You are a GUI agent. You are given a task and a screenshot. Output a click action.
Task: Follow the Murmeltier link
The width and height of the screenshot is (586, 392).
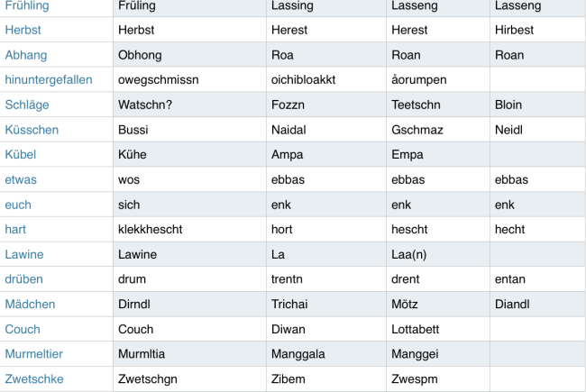point(34,353)
